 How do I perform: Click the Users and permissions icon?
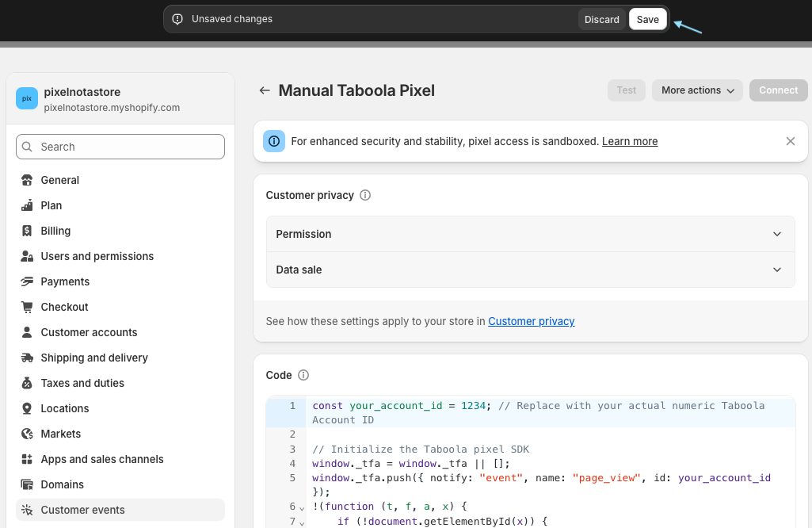click(27, 257)
